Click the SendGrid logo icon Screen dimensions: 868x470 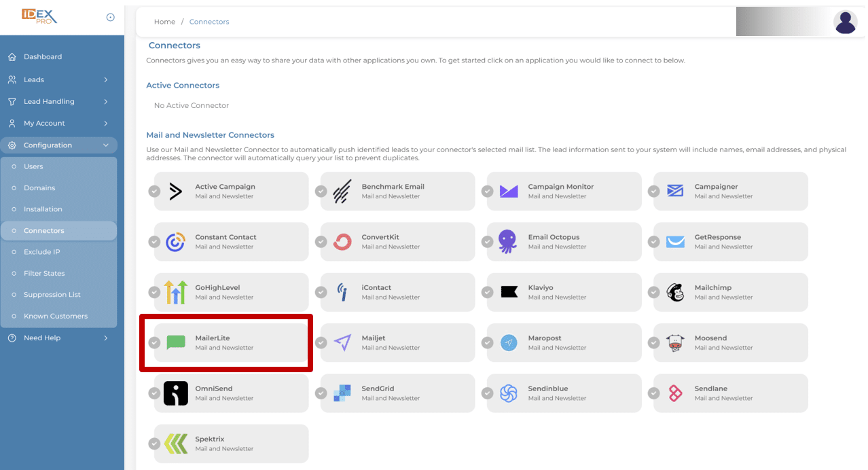click(342, 393)
